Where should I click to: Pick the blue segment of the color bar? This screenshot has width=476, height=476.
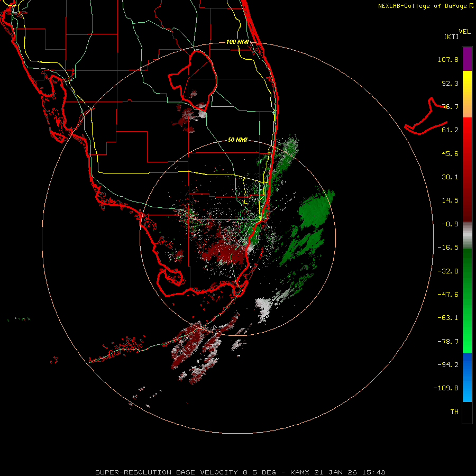click(467, 377)
